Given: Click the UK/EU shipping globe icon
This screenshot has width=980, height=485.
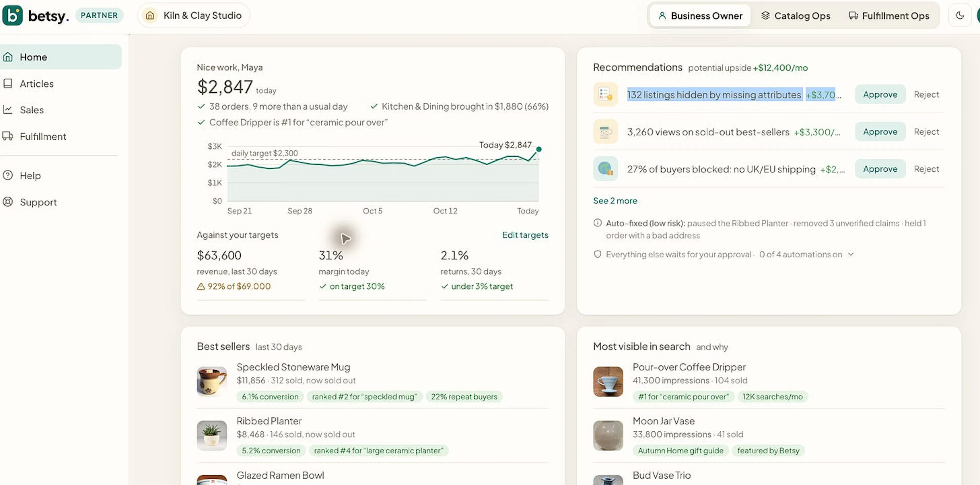Looking at the screenshot, I should pyautogui.click(x=605, y=169).
